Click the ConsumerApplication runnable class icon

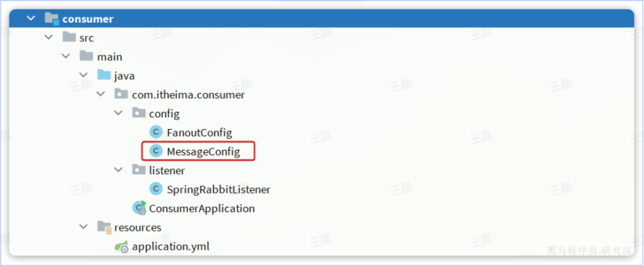(139, 208)
